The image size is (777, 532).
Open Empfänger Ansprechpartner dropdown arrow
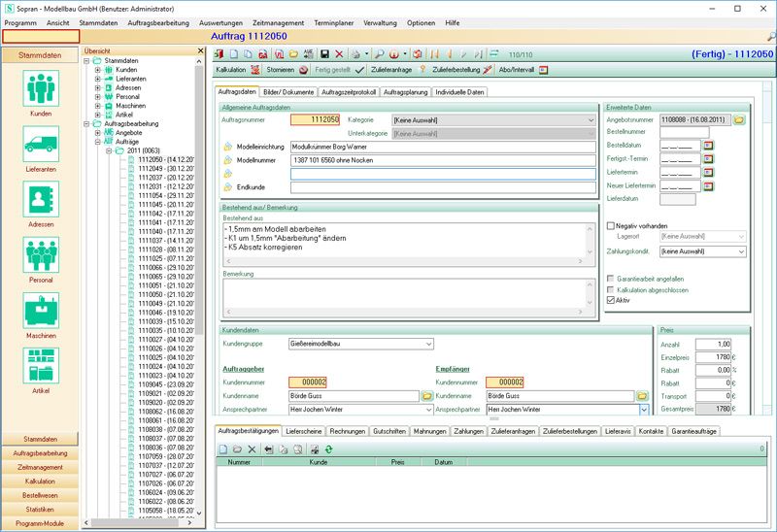[644, 410]
